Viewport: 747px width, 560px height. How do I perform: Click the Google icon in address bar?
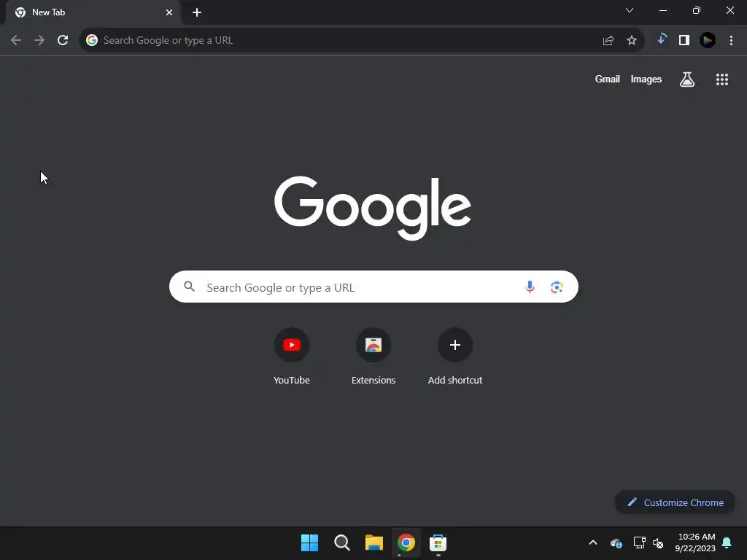(x=92, y=41)
